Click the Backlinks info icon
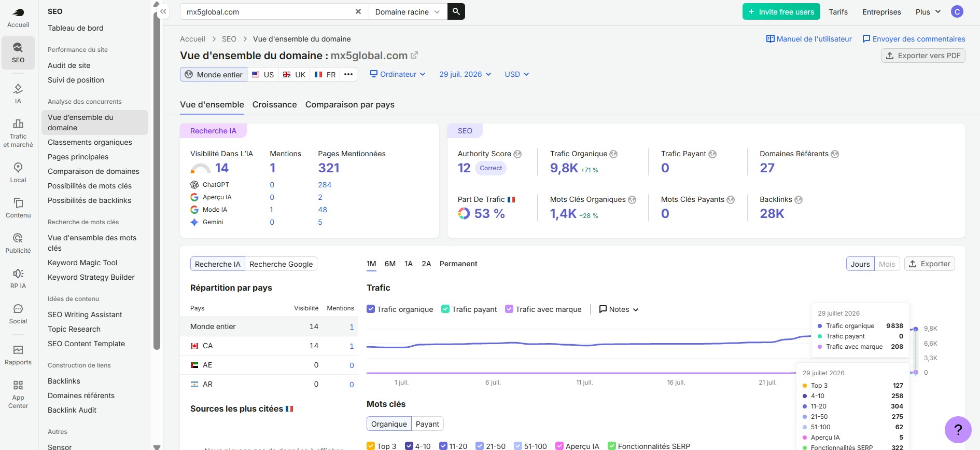The width and height of the screenshot is (980, 450). click(799, 200)
